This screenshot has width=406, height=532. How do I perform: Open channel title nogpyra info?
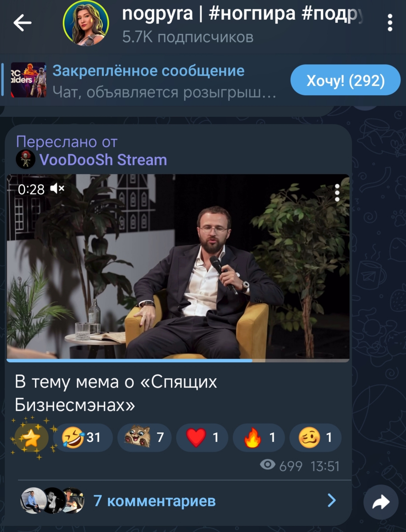242,14
